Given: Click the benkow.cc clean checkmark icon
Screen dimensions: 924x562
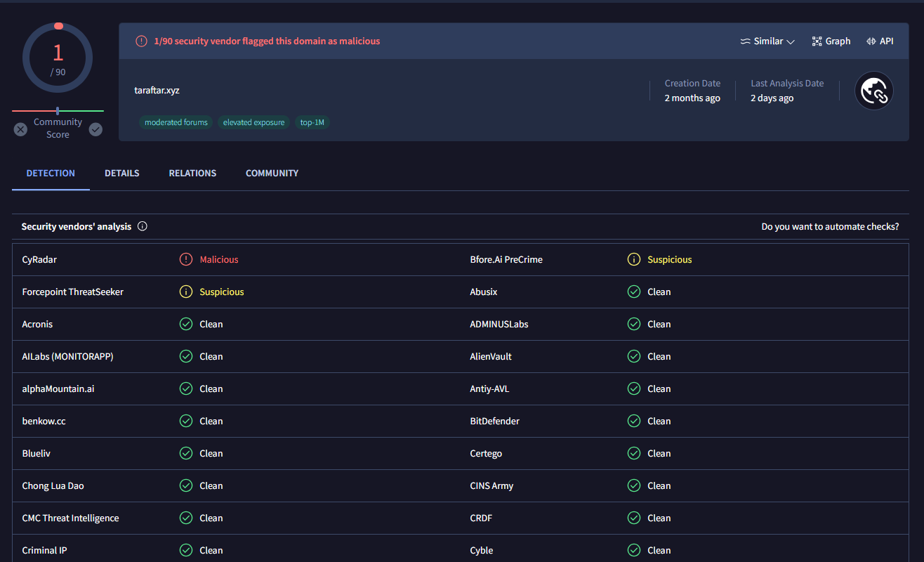Looking at the screenshot, I should (186, 421).
